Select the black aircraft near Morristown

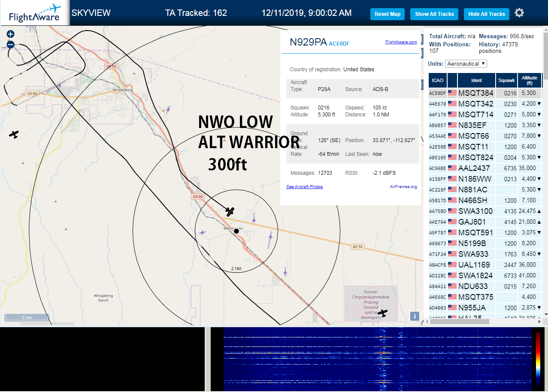tap(230, 211)
